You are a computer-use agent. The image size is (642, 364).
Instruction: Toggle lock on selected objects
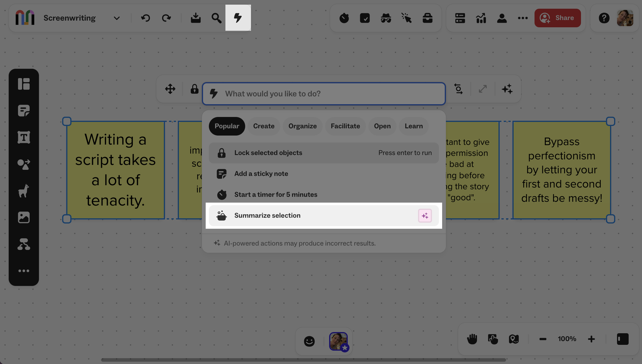point(194,89)
